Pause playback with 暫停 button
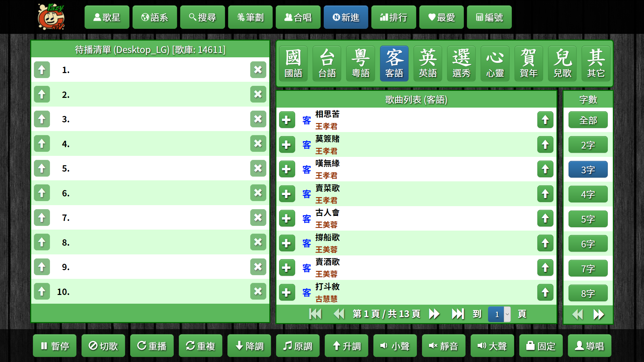644x362 pixels. 55,346
